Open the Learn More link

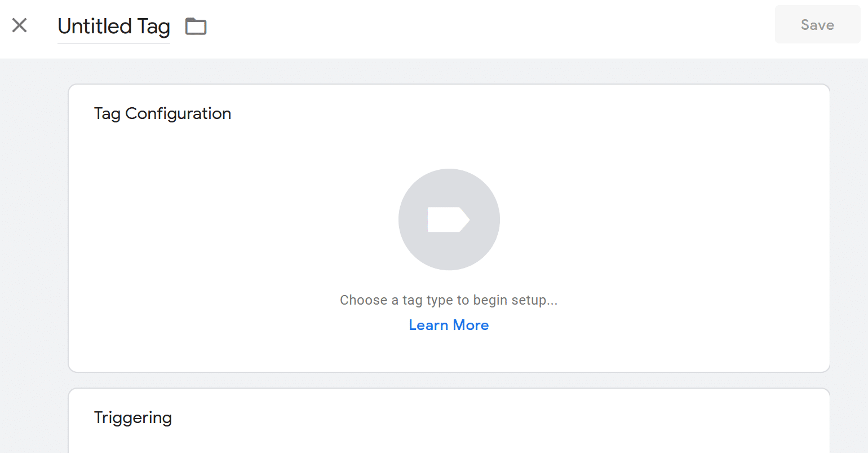449,326
